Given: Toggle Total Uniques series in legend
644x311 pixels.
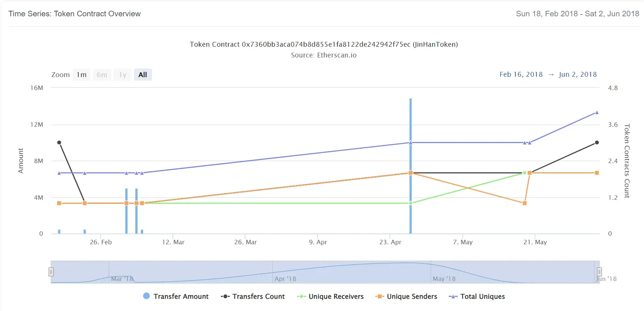Looking at the screenshot, I should 477,297.
